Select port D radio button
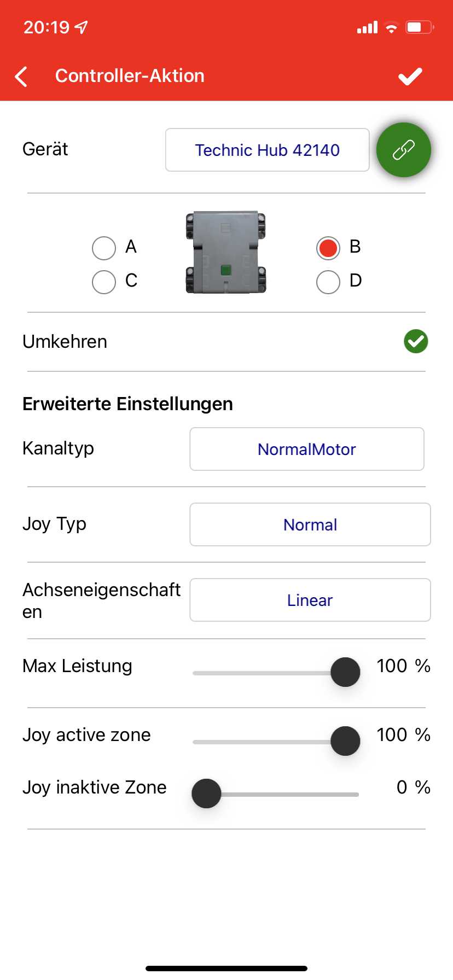This screenshot has width=453, height=980. pos(328,282)
